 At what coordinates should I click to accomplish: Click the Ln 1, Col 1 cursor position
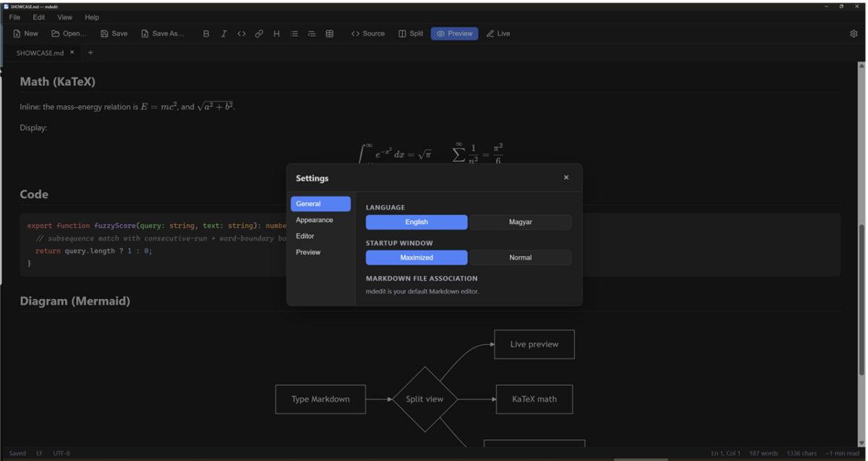click(726, 454)
